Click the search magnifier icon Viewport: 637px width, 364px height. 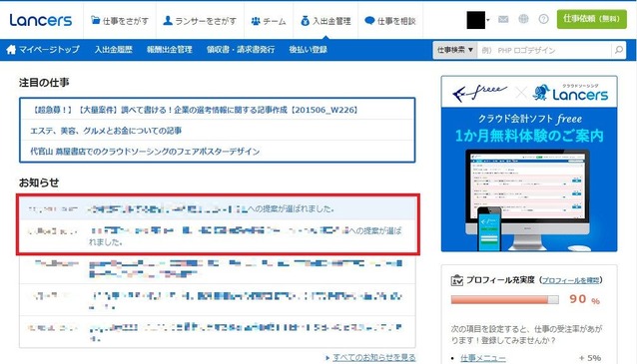619,50
